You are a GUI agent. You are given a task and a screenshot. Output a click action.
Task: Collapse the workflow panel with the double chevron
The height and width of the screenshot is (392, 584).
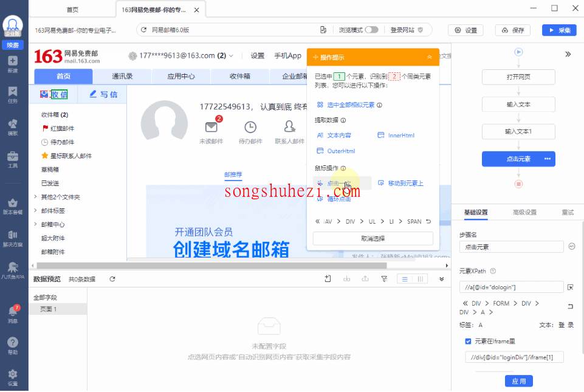568,54
